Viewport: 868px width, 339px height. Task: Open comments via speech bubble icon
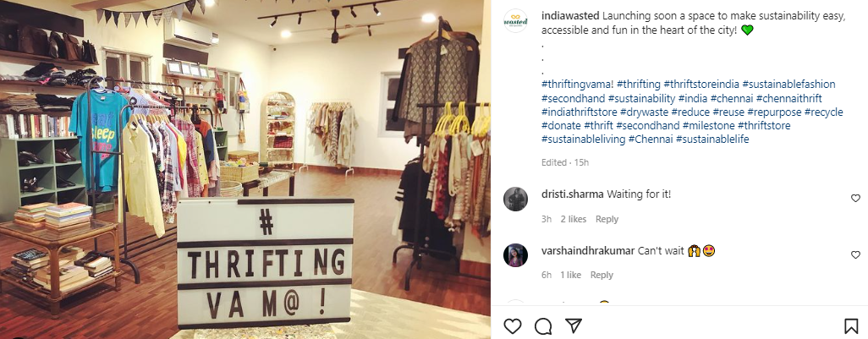[x=543, y=325]
